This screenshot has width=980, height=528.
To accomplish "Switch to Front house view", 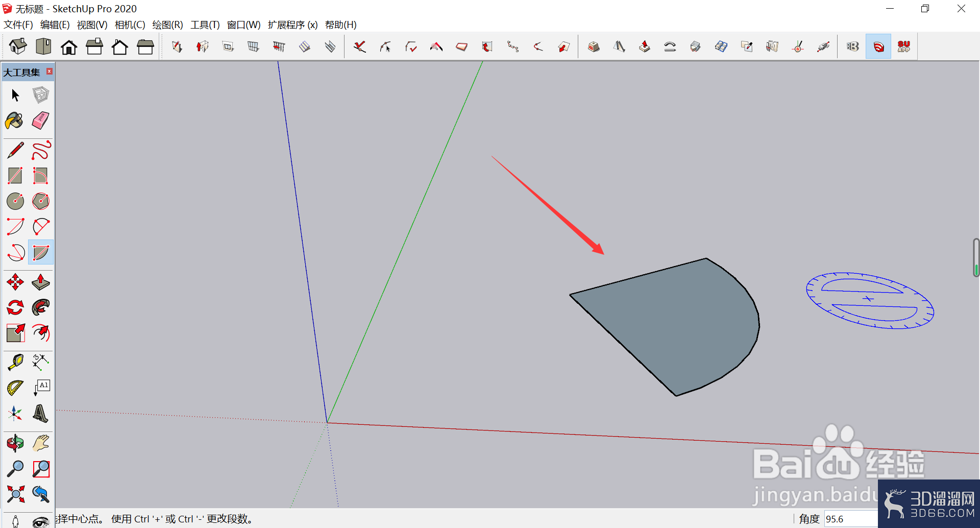I will click(x=69, y=47).
